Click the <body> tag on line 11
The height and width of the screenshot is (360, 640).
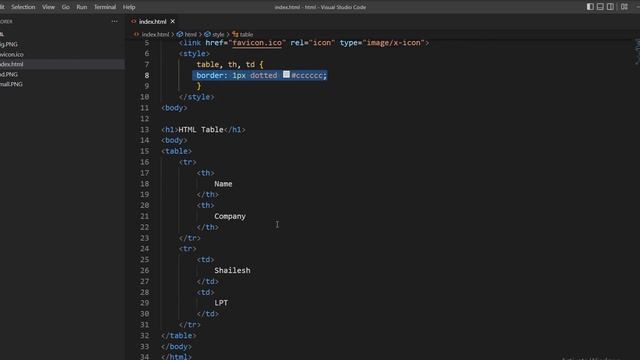coord(174,108)
